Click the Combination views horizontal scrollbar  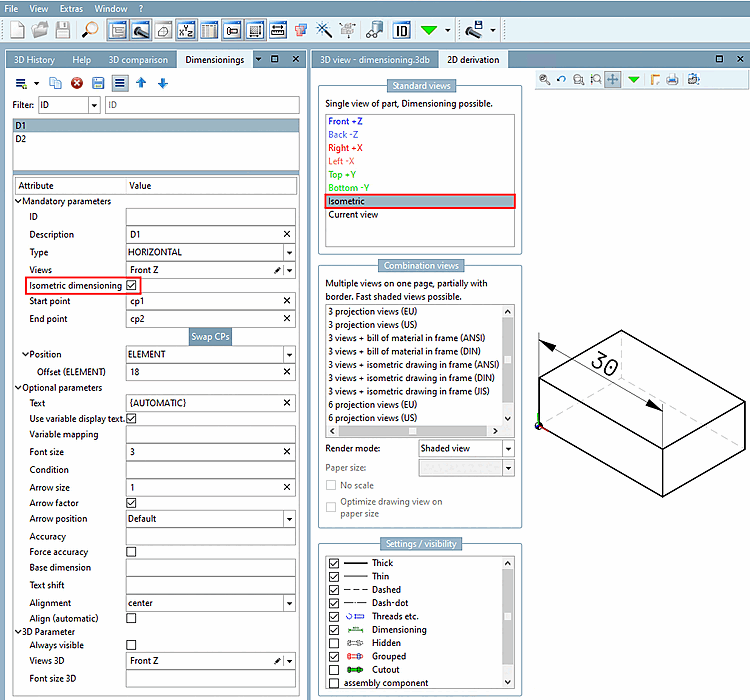(x=412, y=431)
